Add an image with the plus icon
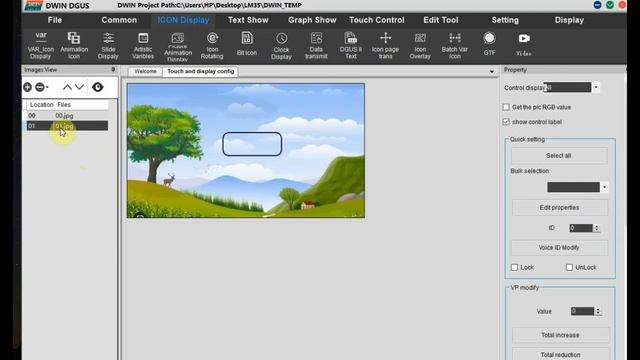Image resolution: width=640 pixels, height=360 pixels. (x=27, y=87)
